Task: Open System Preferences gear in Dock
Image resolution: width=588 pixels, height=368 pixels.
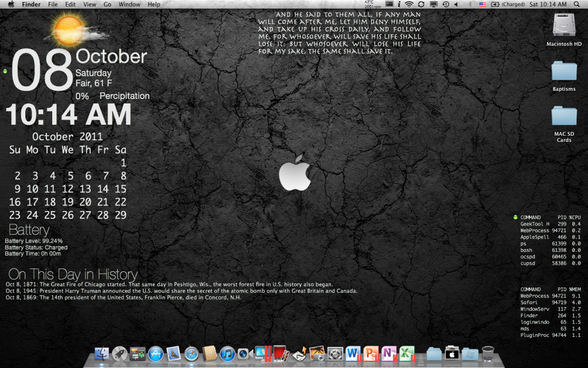Action: (x=335, y=354)
